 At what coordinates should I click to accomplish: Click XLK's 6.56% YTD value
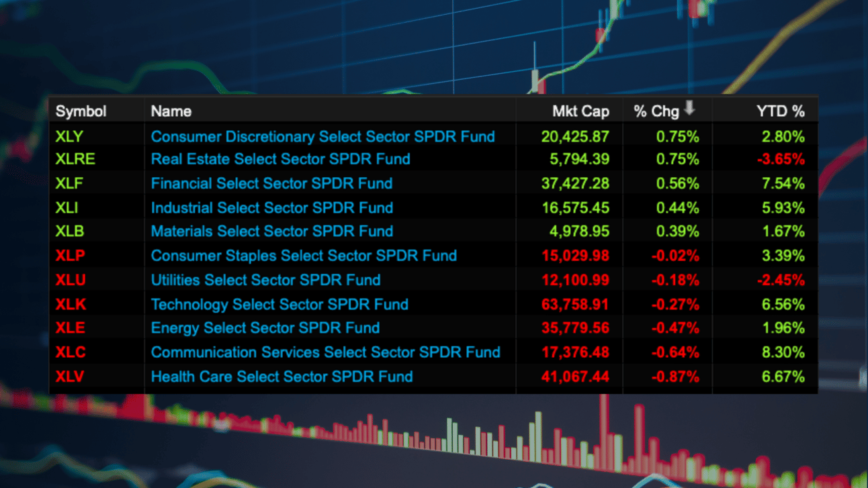[x=783, y=304]
